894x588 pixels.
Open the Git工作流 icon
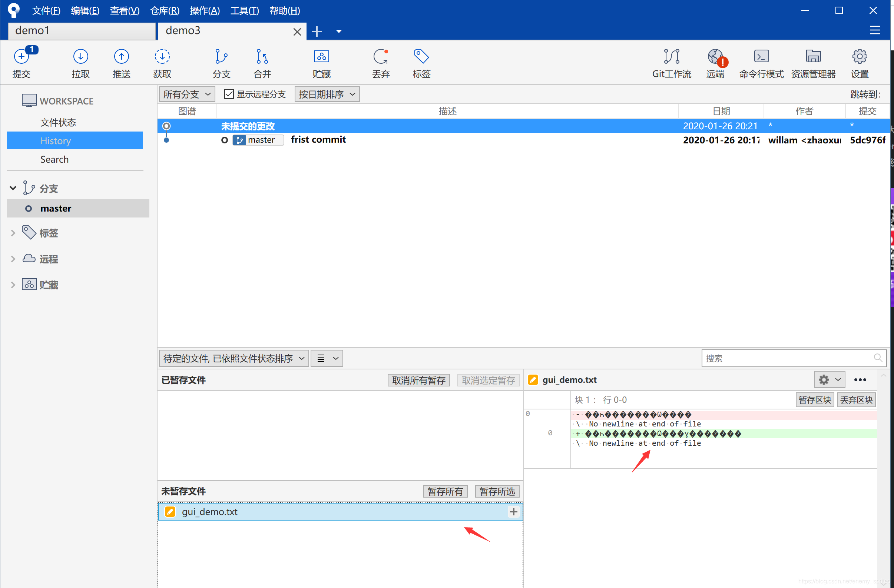(671, 57)
